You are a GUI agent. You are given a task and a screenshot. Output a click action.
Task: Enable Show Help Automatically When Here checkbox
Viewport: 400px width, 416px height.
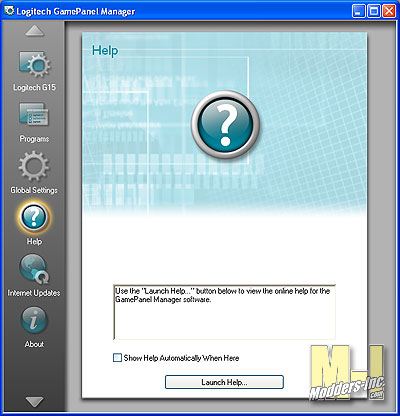117,358
